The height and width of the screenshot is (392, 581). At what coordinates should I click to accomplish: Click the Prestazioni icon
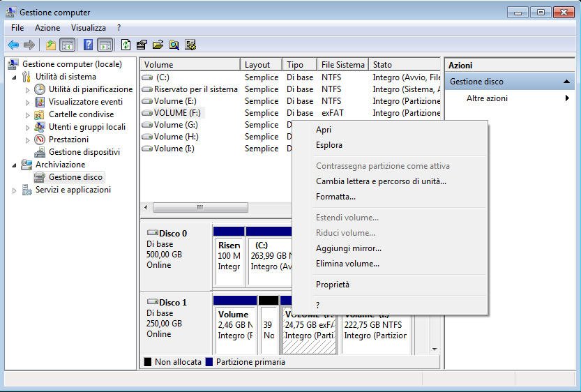click(40, 140)
